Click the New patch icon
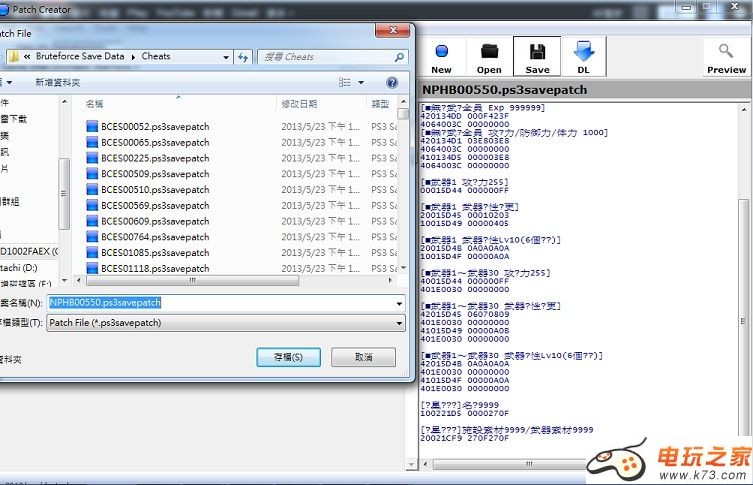 (441, 57)
